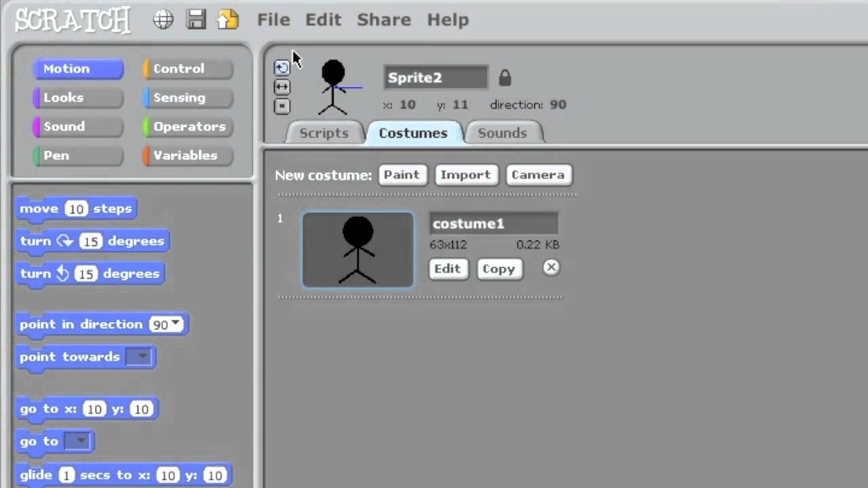The width and height of the screenshot is (868, 488).
Task: Select the Pen block category
Action: point(78,155)
